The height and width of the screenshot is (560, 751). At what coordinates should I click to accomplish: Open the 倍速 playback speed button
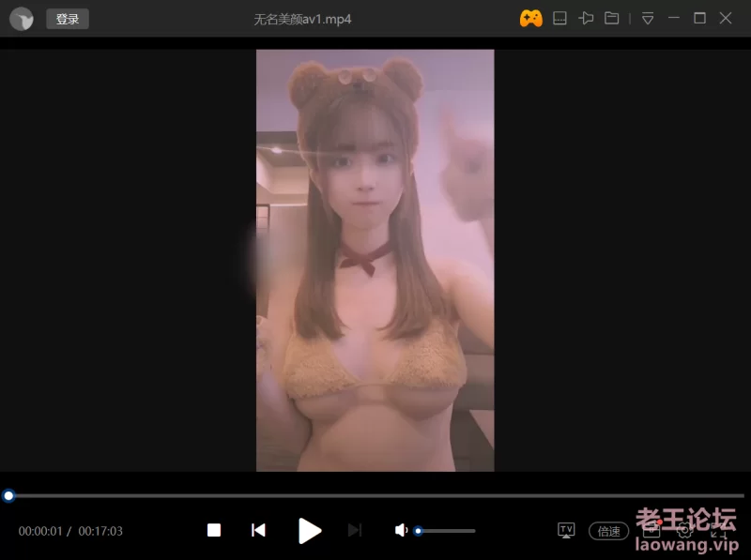[608, 531]
